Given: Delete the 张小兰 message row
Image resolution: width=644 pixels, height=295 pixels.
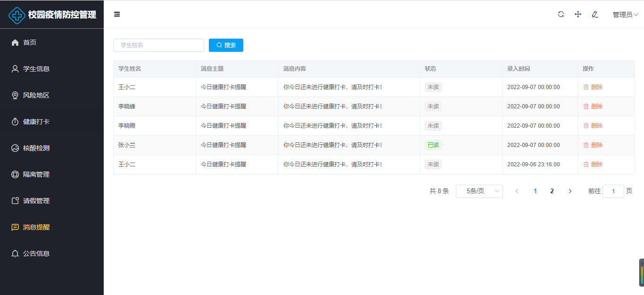Looking at the screenshot, I should (x=593, y=145).
